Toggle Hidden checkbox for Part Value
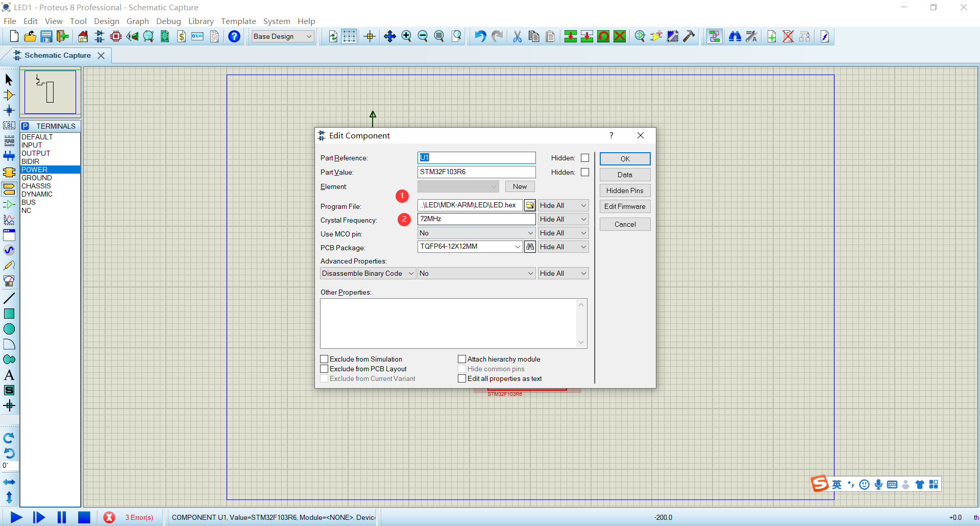The width and height of the screenshot is (980, 526). (x=585, y=172)
